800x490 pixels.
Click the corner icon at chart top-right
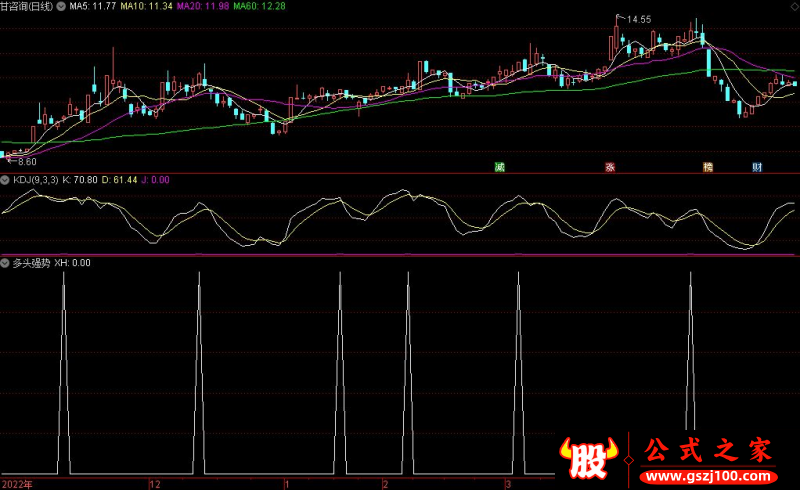click(x=793, y=5)
